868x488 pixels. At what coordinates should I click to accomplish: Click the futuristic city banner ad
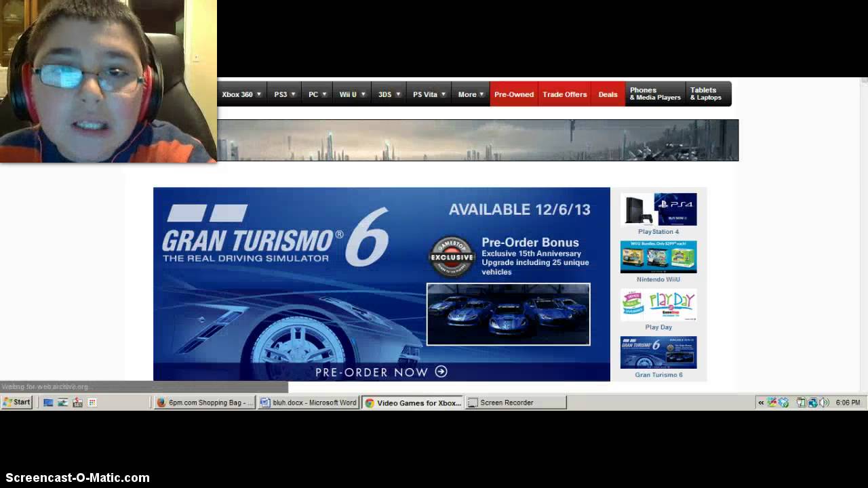click(x=477, y=140)
